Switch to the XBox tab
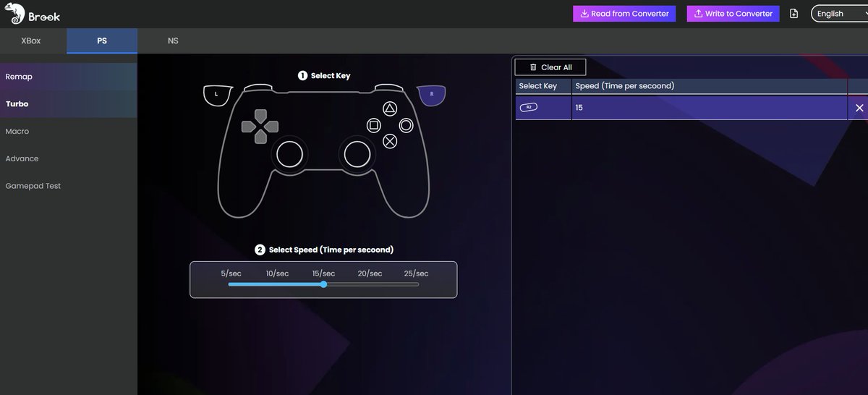The image size is (868, 395). pyautogui.click(x=31, y=41)
